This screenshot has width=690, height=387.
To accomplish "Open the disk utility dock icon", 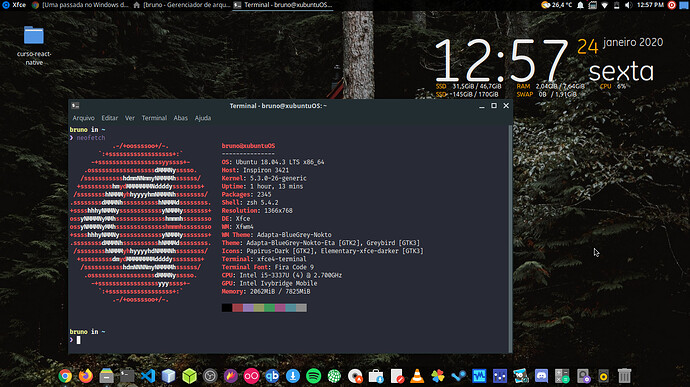I will [583, 376].
